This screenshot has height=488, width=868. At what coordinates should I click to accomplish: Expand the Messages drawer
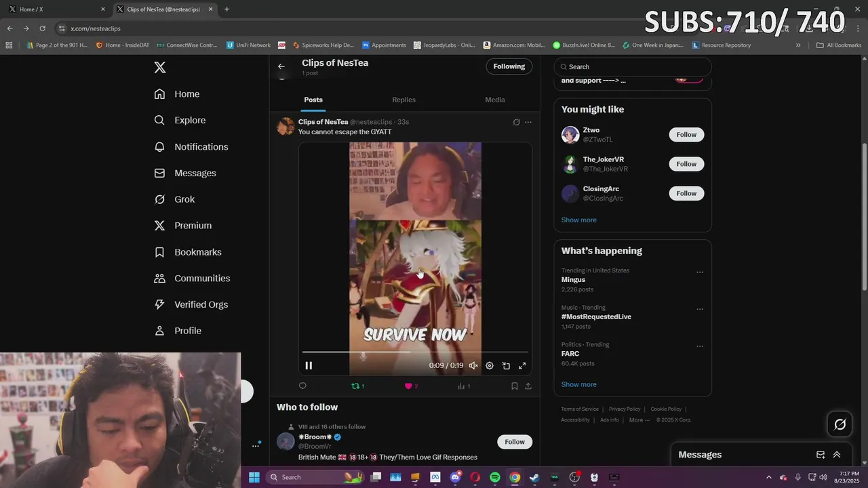click(837, 455)
